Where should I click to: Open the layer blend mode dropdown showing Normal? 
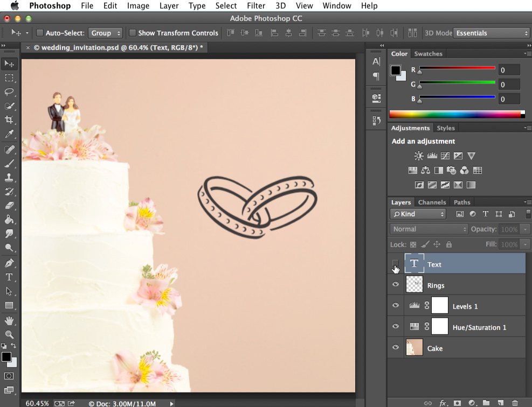click(x=428, y=229)
